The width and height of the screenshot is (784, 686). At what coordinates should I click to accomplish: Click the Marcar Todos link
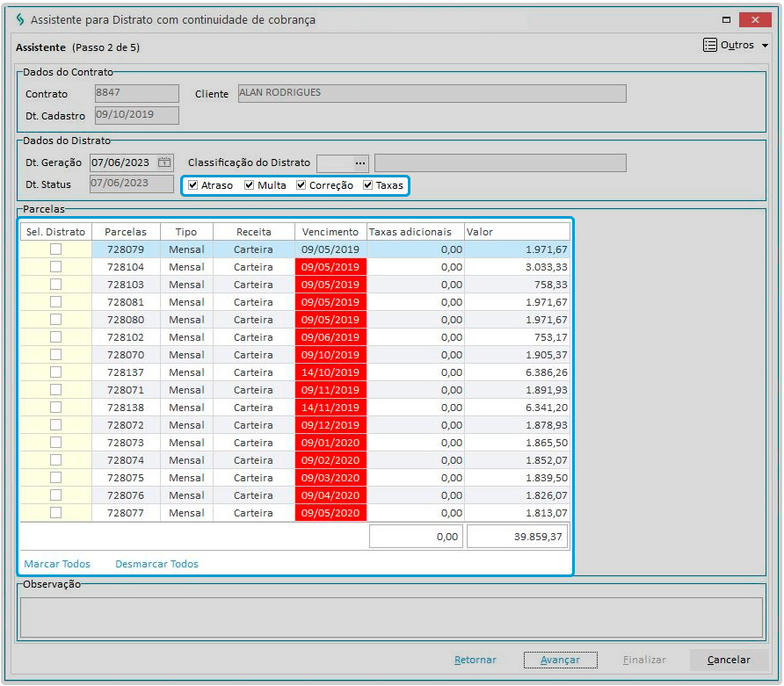point(57,564)
